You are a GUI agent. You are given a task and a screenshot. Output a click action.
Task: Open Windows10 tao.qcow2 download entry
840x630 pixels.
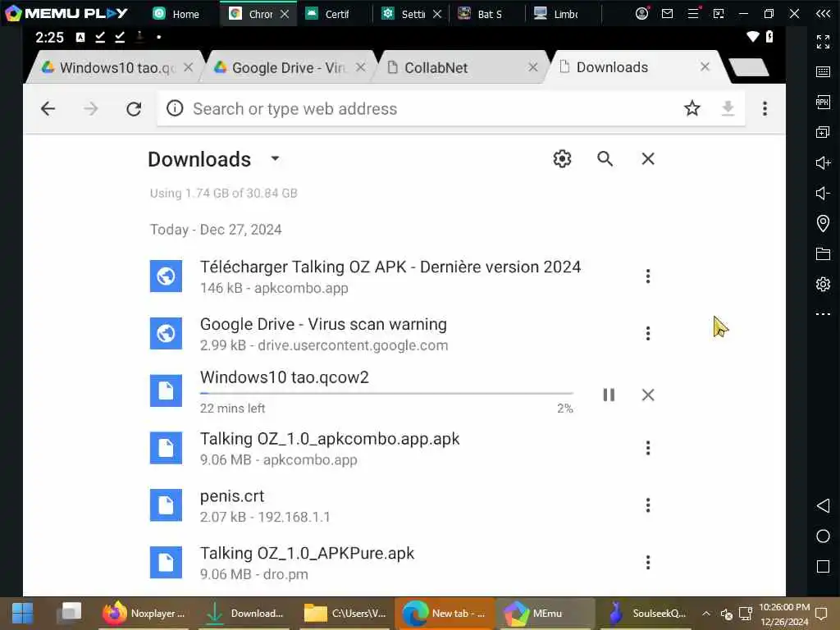(x=362, y=391)
